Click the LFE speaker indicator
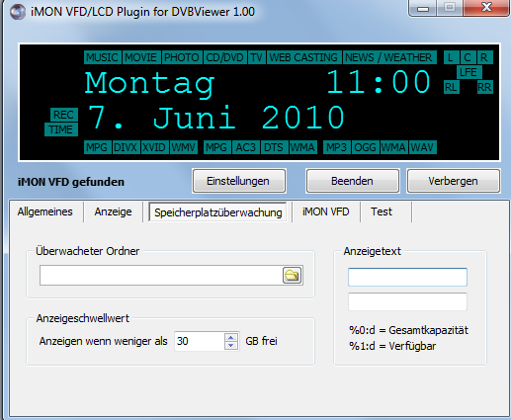Image resolution: width=511 pixels, height=420 pixels. coord(468,72)
